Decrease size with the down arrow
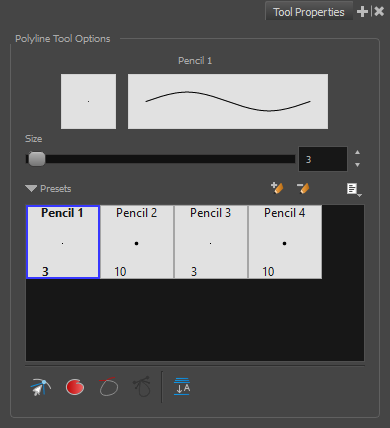This screenshot has width=390, height=428. (x=357, y=165)
